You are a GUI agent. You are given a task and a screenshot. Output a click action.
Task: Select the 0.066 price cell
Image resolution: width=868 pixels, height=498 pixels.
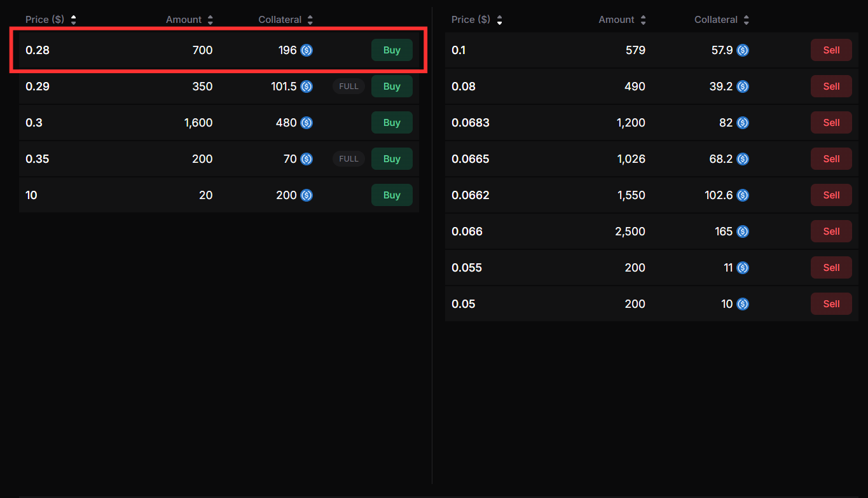pos(467,232)
